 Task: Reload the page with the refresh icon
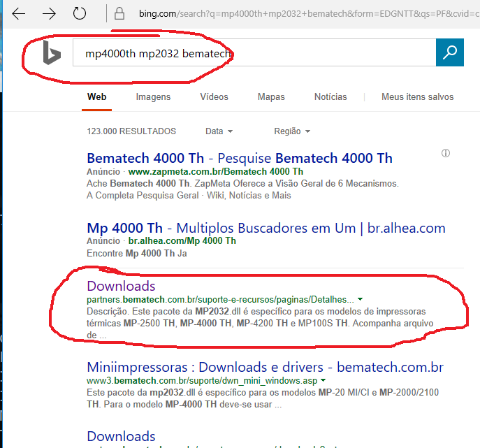80,13
